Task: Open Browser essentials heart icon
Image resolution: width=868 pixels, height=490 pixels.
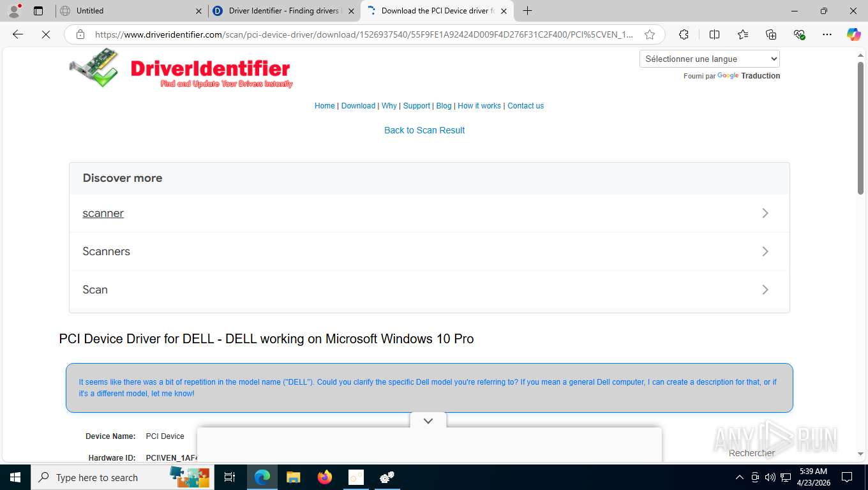Action: pyautogui.click(x=799, y=34)
